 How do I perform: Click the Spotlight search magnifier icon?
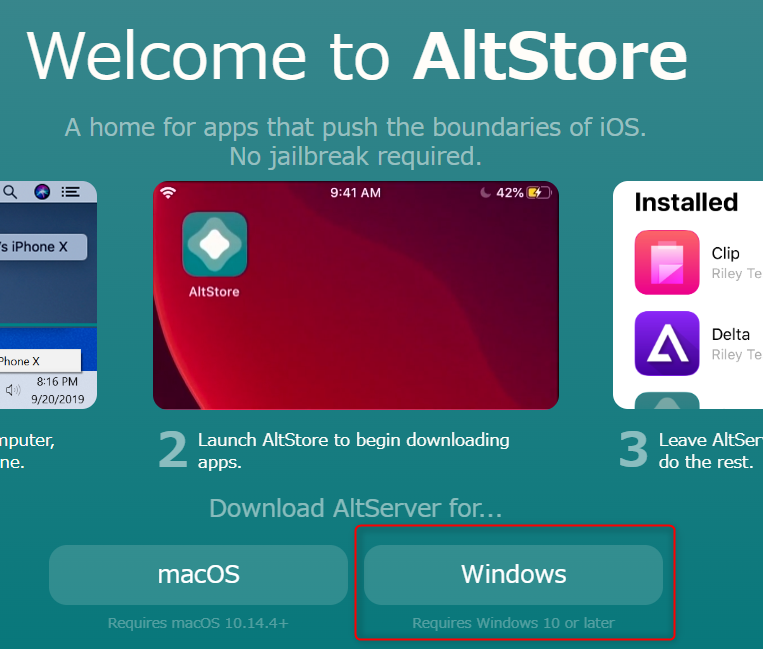click(x=10, y=192)
